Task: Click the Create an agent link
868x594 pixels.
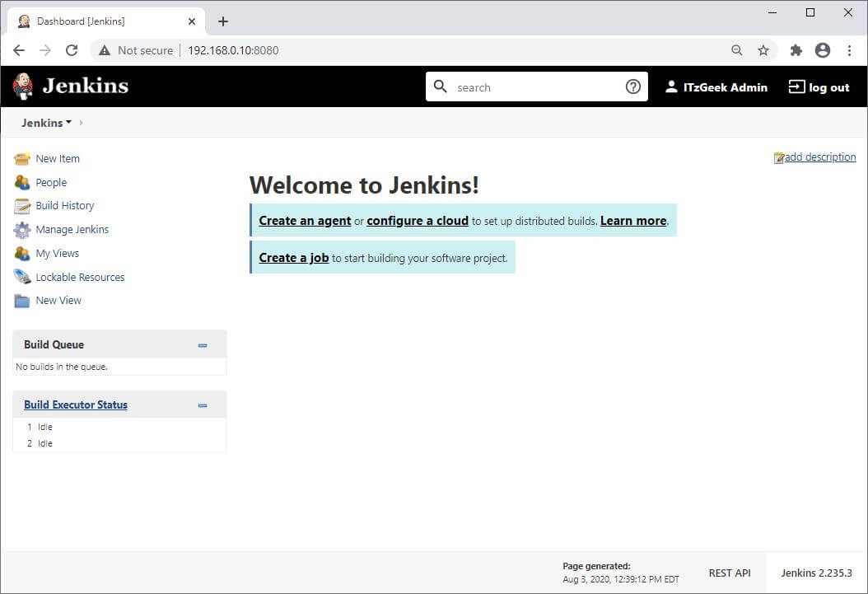Action: pos(305,221)
